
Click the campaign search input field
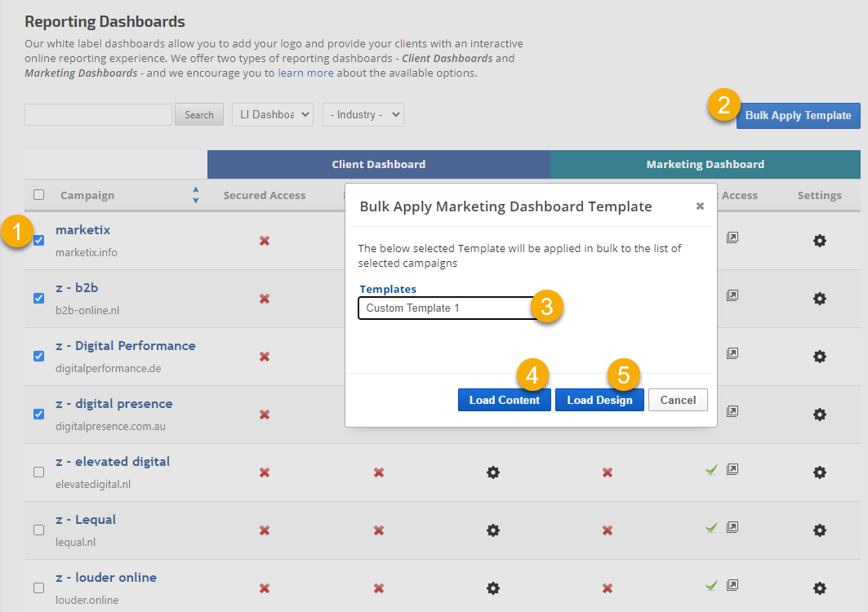98,114
